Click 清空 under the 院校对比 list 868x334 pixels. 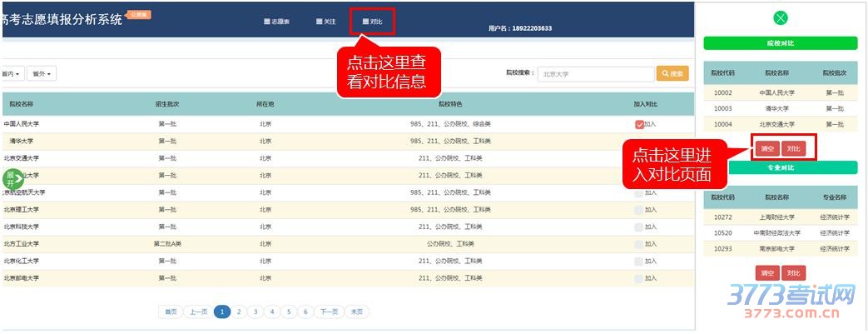[x=766, y=148]
